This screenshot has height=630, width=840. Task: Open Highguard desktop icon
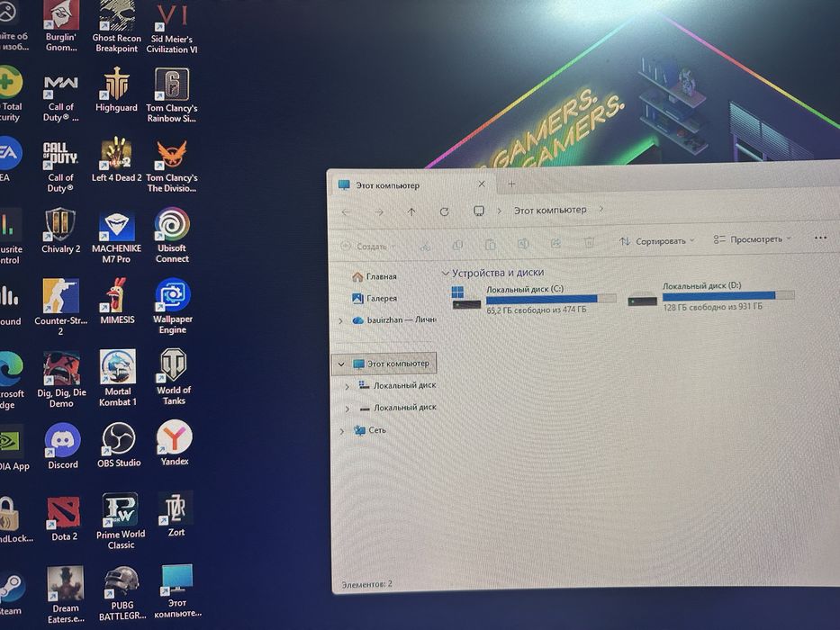point(116,89)
